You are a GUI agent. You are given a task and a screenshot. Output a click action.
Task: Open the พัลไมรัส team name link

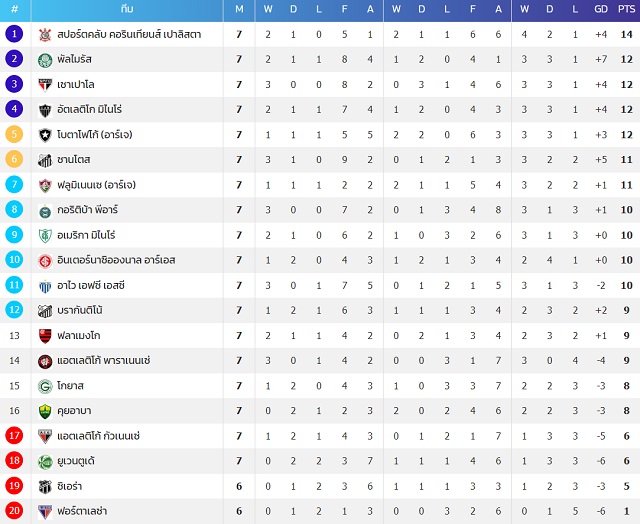pos(74,59)
